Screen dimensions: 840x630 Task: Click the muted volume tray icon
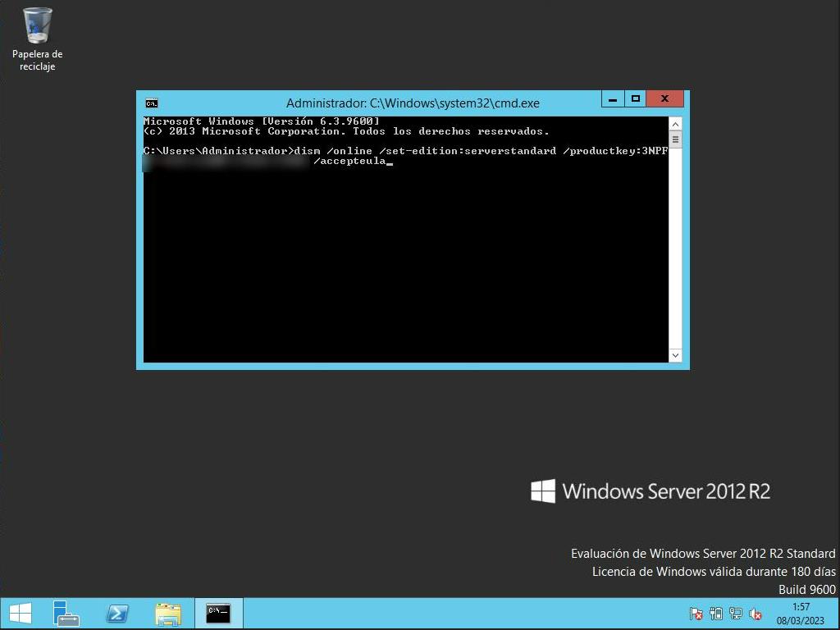point(756,614)
